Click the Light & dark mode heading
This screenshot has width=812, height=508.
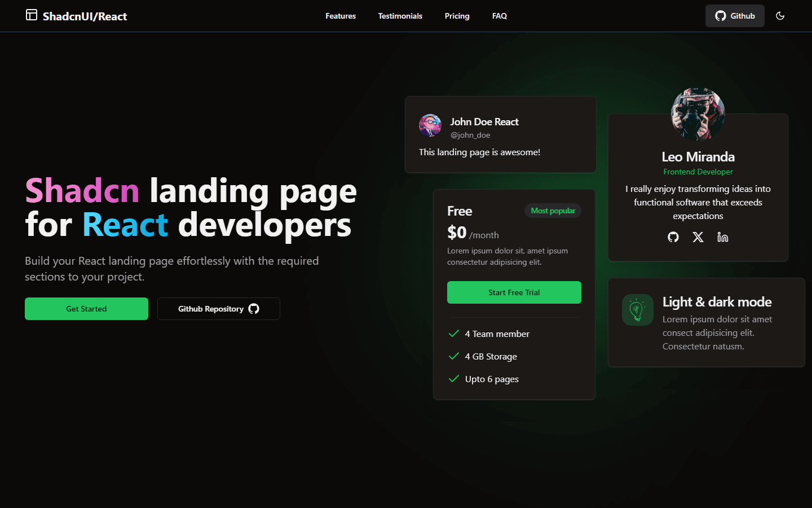coord(717,302)
